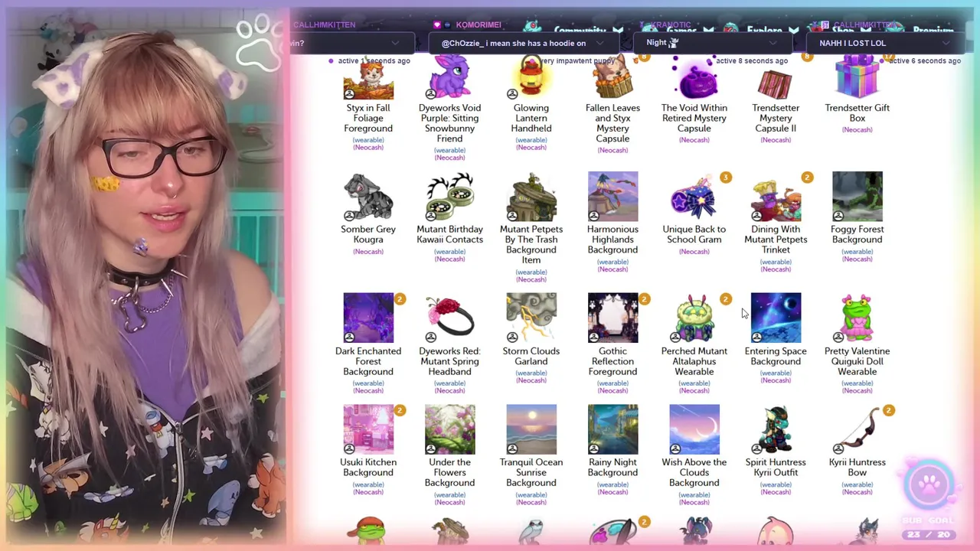Click the 'Entering Space Background' item name
This screenshot has height=551, width=980.
[776, 356]
